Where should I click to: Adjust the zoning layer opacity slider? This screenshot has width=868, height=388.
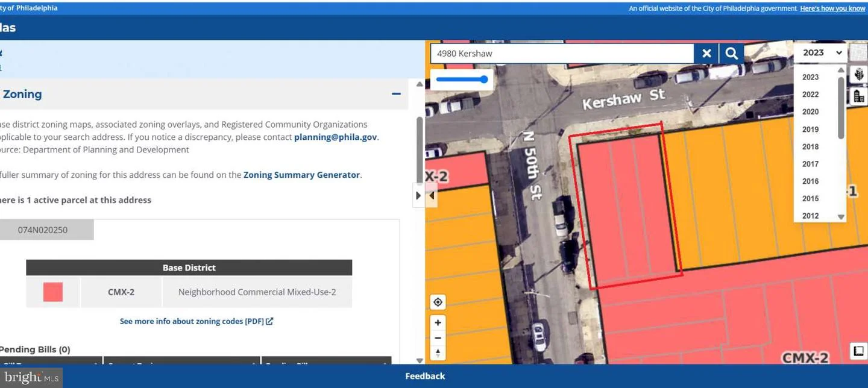(x=462, y=80)
